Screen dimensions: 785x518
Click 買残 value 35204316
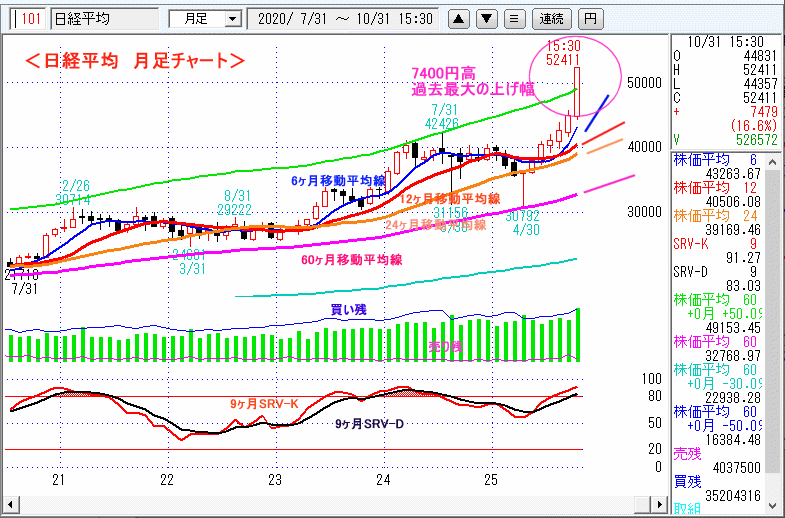(733, 495)
